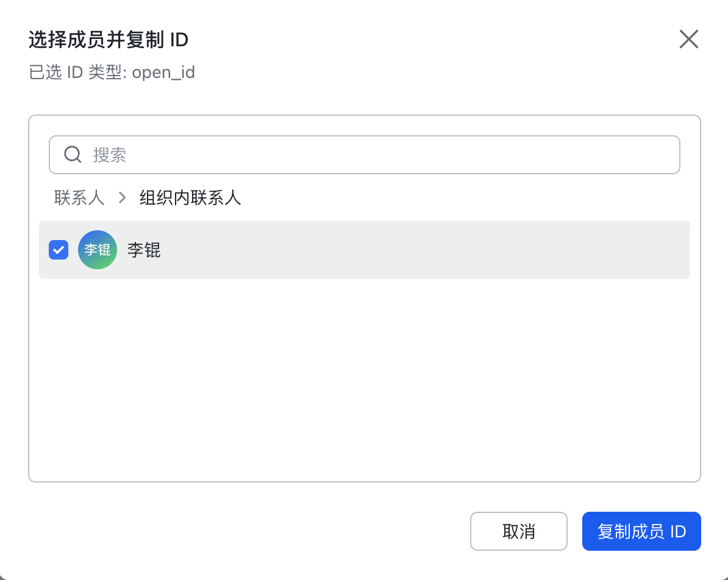Click the blank area of 李锟's highlighted row
Screen dimensions: 728x580
[x=427, y=250]
